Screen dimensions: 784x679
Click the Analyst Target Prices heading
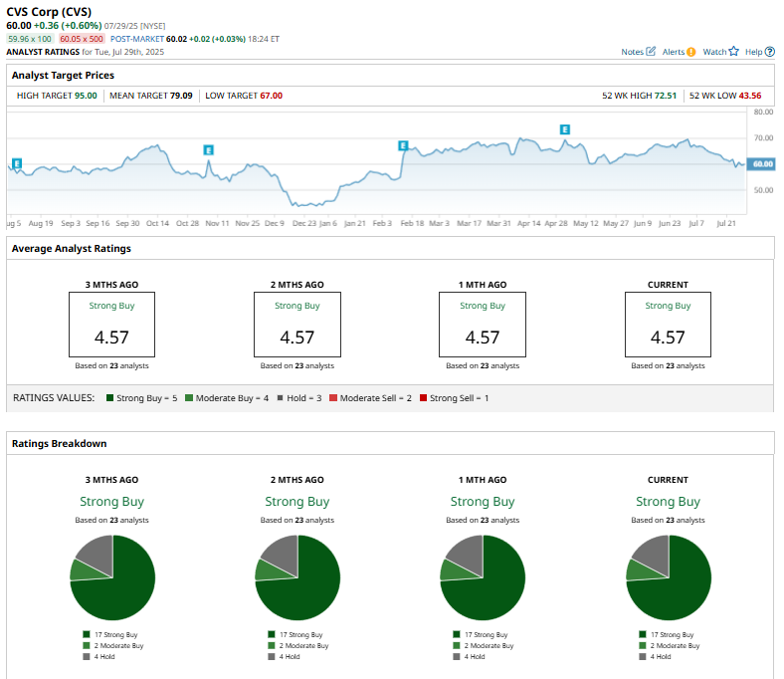click(x=63, y=75)
